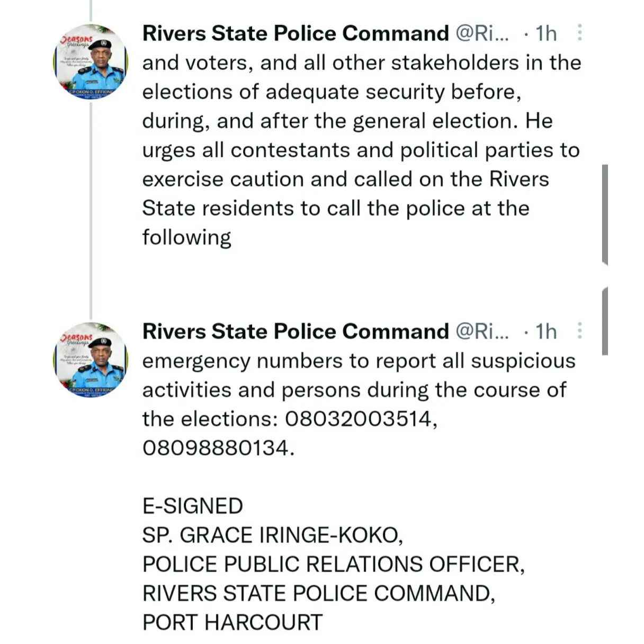644x644 pixels.
Task: Tap profile avatar beside the 'and voters' tweet
Action: coord(91,63)
